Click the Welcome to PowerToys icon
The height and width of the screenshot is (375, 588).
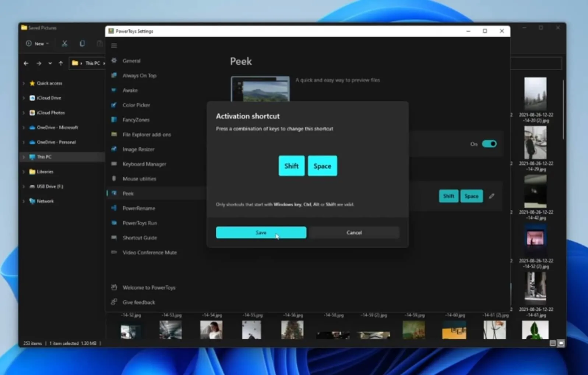(114, 287)
